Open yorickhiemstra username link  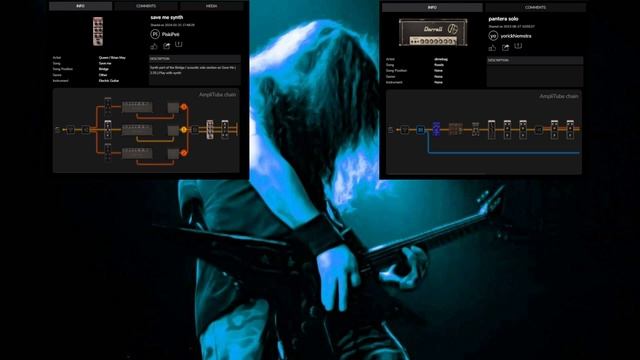tap(516, 36)
